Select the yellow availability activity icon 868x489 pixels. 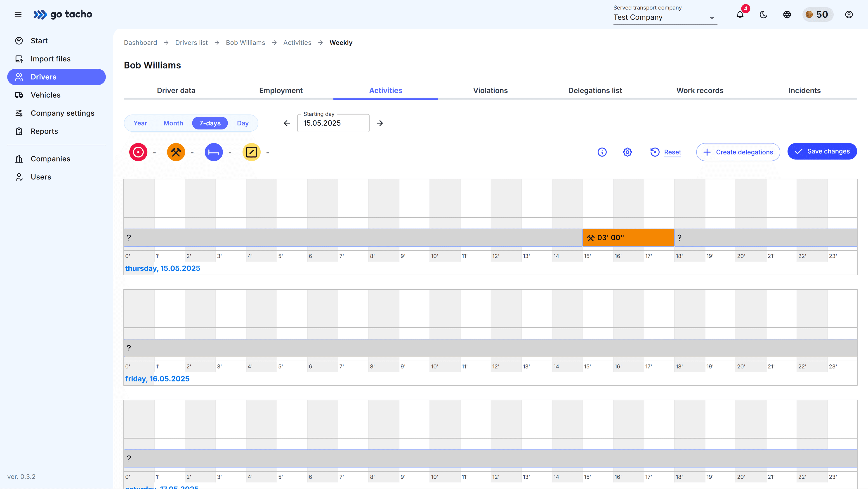coord(251,152)
